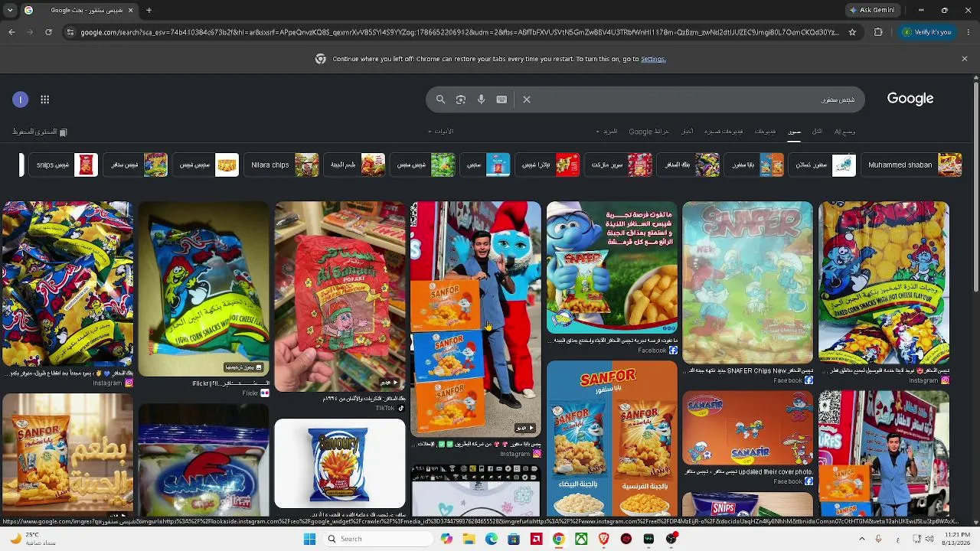Switch to the الكل all results tab
This screenshot has height=551, width=980.
pos(818,132)
